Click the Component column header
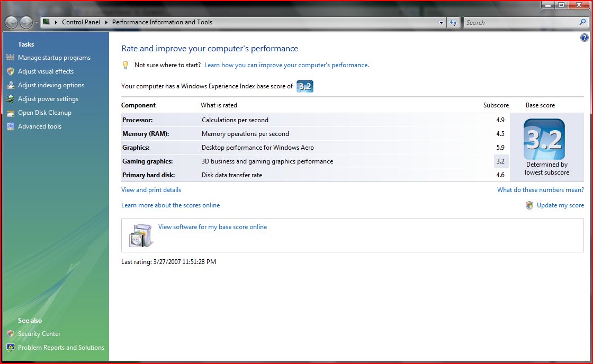 click(x=138, y=105)
